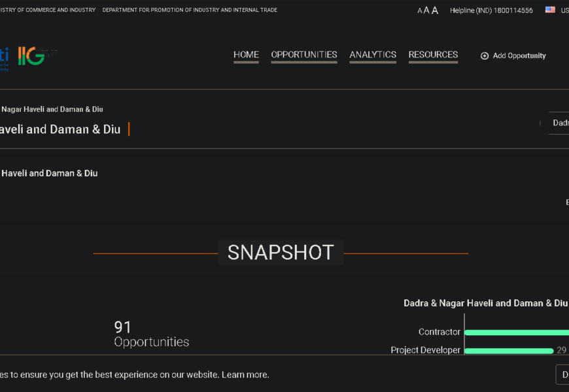The width and height of the screenshot is (569, 392).
Task: Open the Dadra state dropdown
Action: click(x=559, y=123)
